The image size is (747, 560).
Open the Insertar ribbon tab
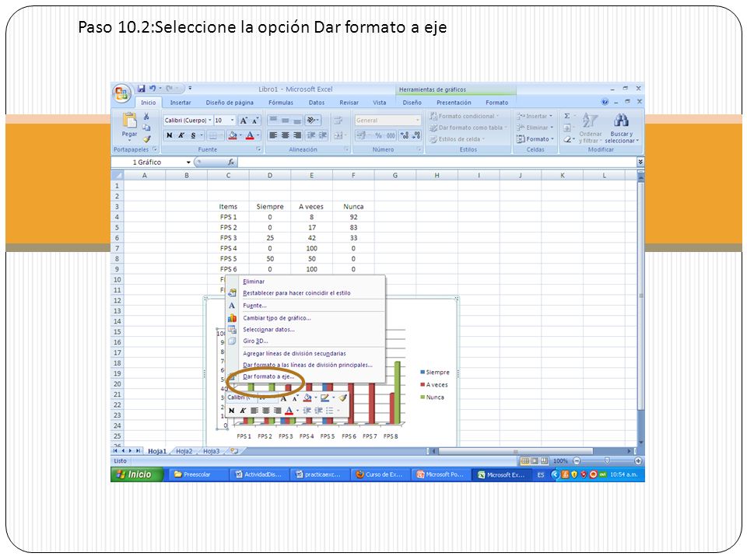coord(181,103)
